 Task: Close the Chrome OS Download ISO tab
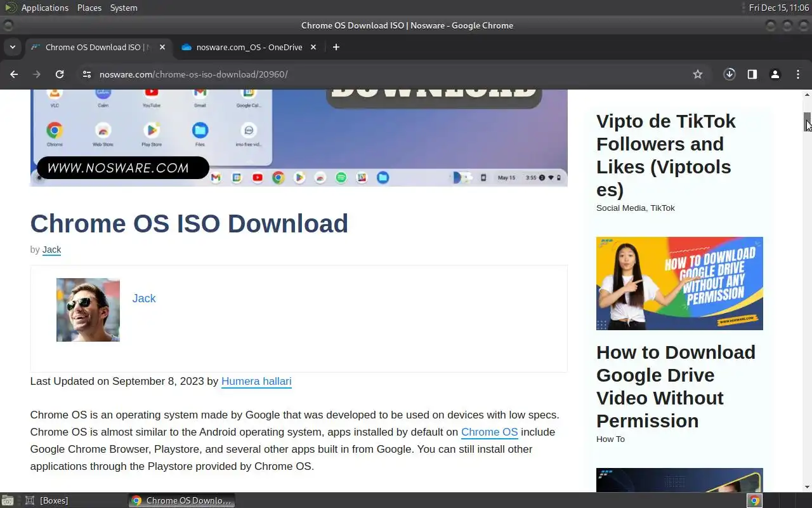coord(162,47)
